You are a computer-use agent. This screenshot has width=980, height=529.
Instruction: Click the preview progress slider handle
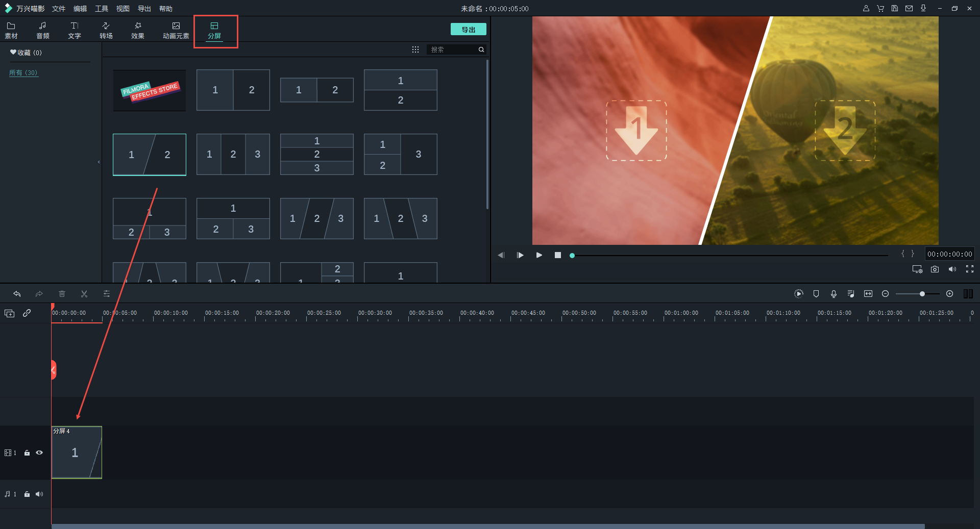[x=572, y=256]
